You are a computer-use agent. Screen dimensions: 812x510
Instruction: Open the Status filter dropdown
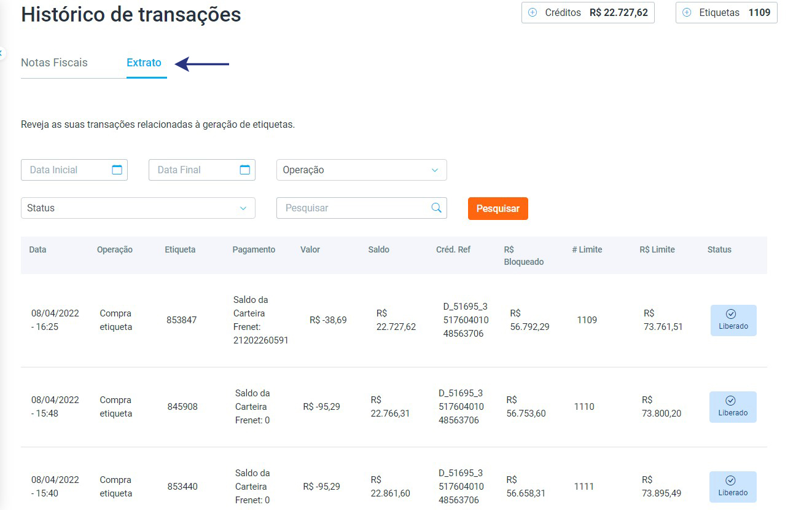pyautogui.click(x=138, y=208)
